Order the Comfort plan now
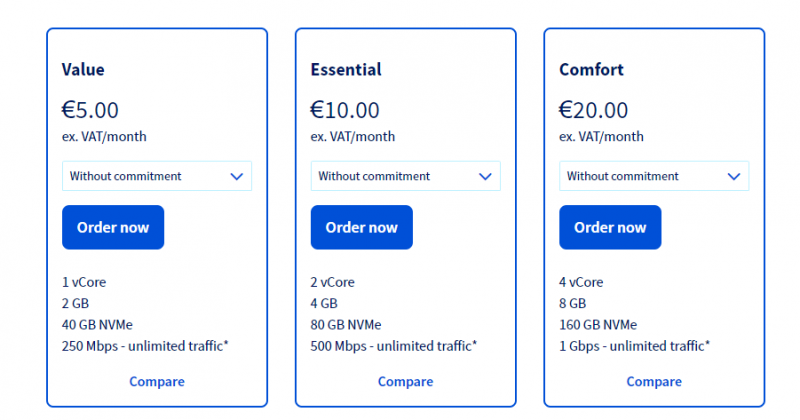The height and width of the screenshot is (420, 800). point(610,227)
